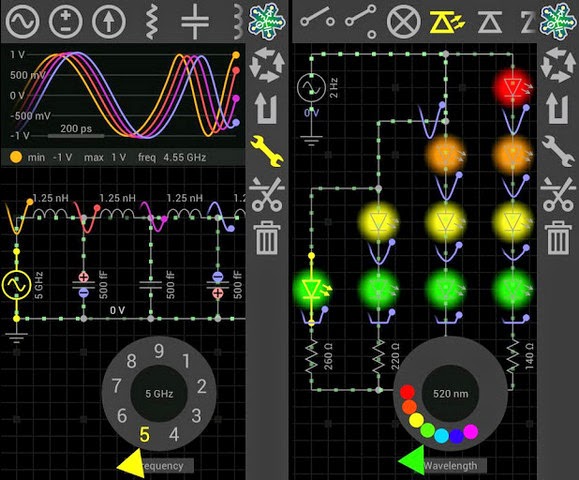The image size is (579, 480).
Task: Select the open switch in right toolbar
Action: click(317, 17)
